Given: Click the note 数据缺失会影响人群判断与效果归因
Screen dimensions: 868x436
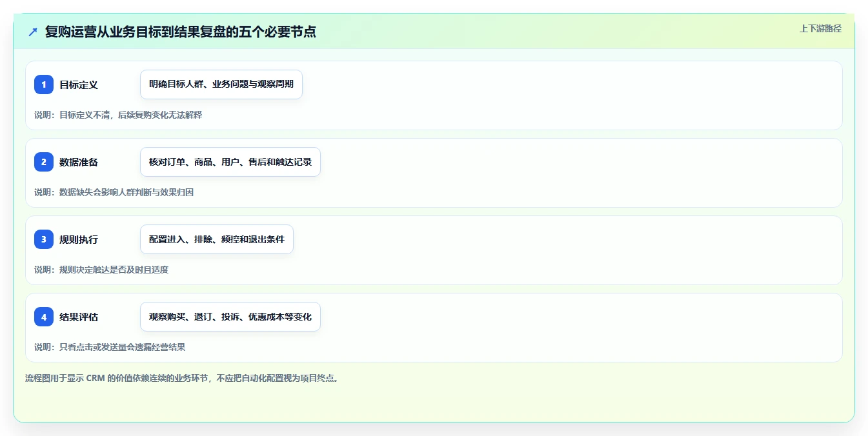Looking at the screenshot, I should (114, 192).
